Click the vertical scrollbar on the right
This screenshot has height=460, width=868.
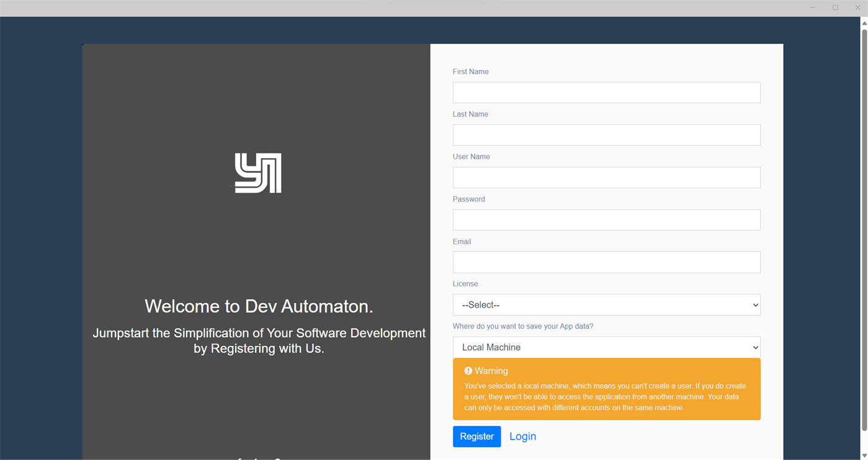coord(863,248)
